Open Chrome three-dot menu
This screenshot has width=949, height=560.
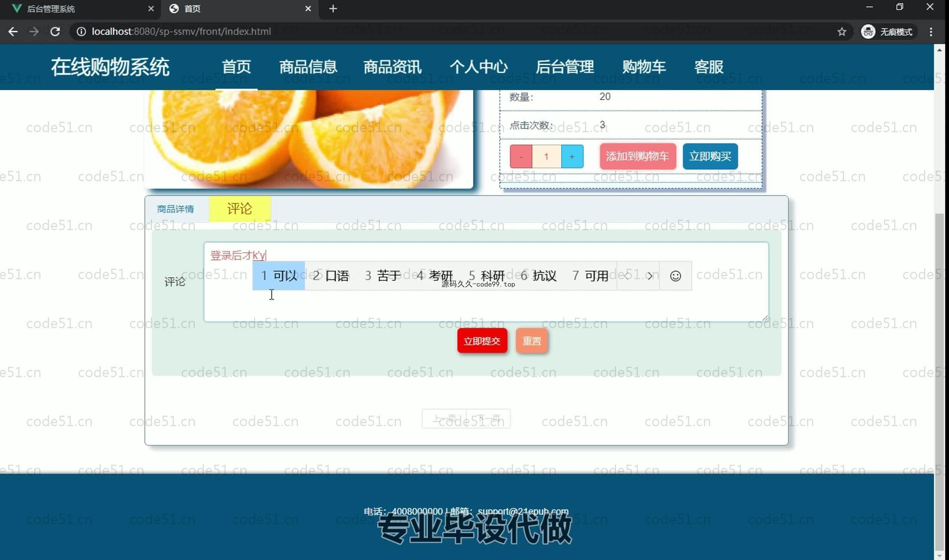tap(931, 31)
